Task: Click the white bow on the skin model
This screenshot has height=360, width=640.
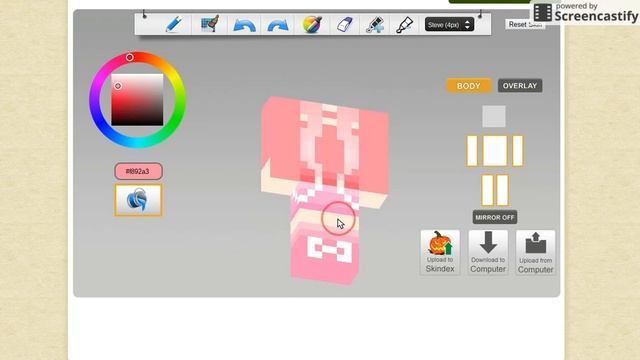Action: tap(329, 249)
